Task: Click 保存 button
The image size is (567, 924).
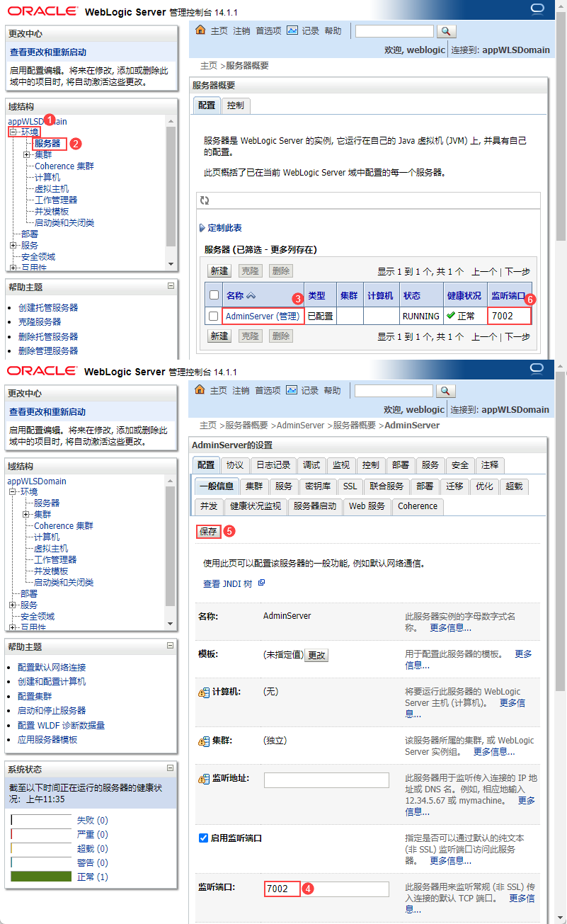Action: click(209, 532)
